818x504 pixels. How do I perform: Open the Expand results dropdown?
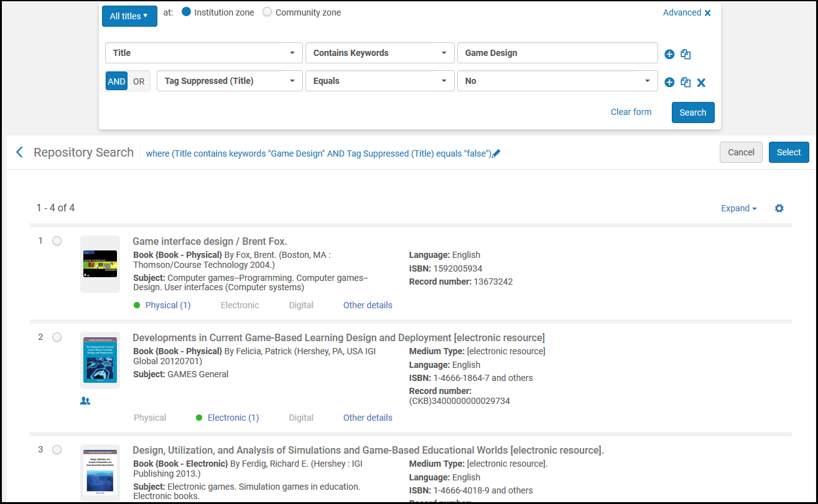click(739, 208)
